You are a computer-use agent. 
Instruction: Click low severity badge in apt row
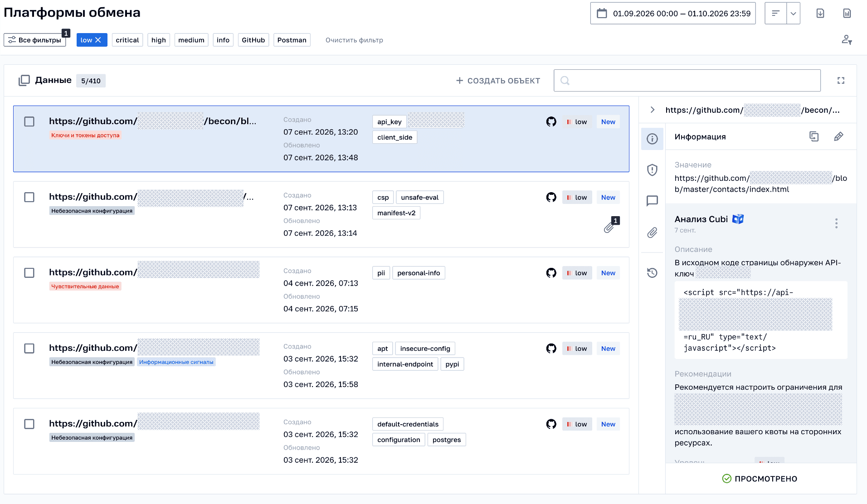[x=577, y=349]
